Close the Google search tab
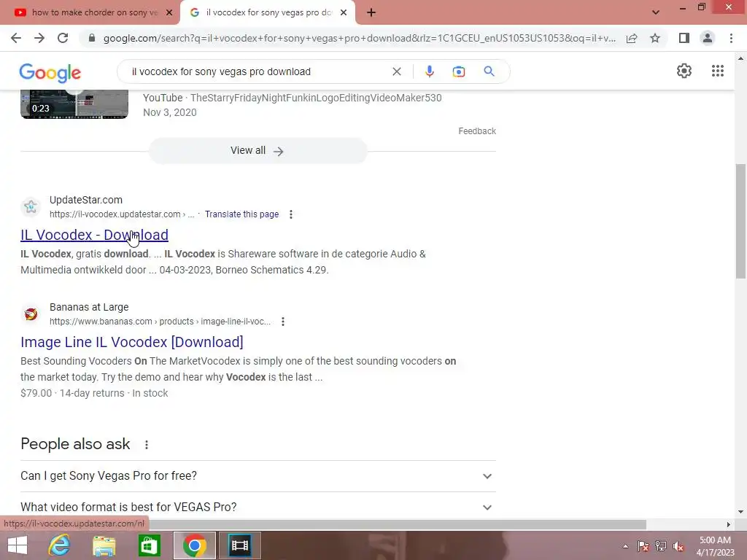The width and height of the screenshot is (747, 560). pos(344,12)
